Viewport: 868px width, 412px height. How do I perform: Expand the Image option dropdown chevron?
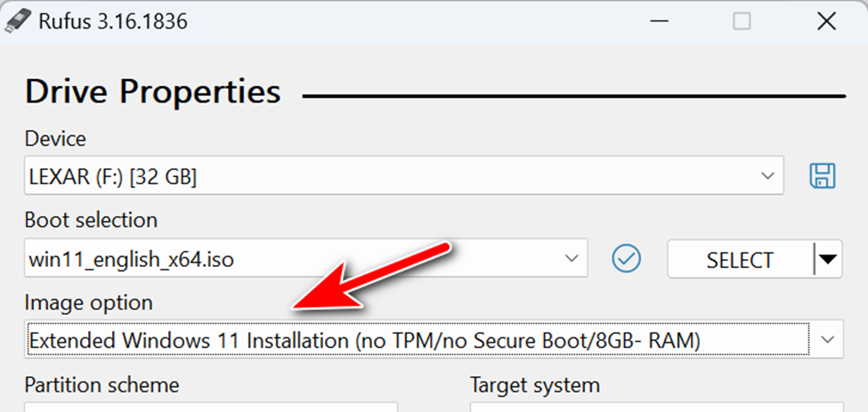coord(827,339)
